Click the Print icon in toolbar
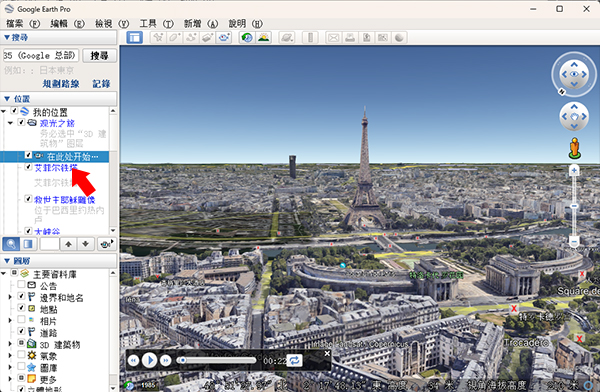Screen dimensions: 600x392 [x=350, y=38]
